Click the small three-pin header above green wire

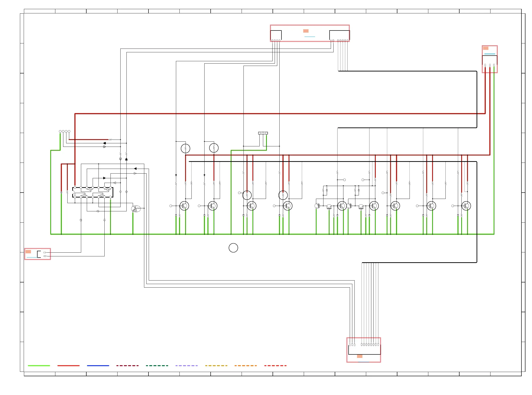click(x=263, y=133)
